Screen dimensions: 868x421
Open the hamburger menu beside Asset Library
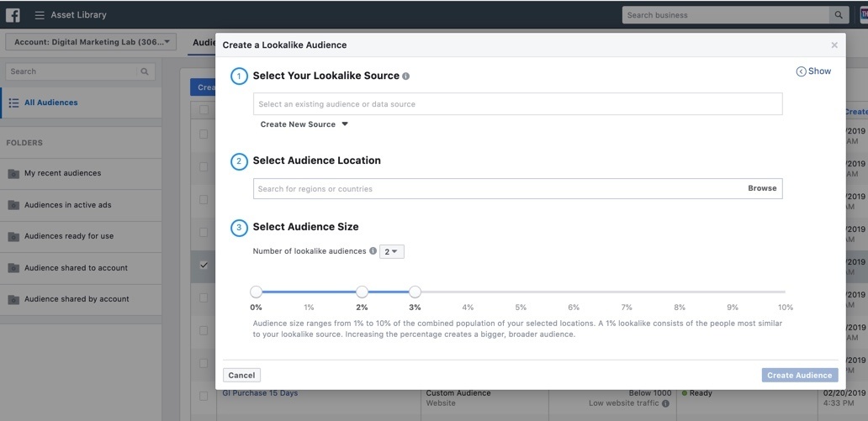coord(40,15)
